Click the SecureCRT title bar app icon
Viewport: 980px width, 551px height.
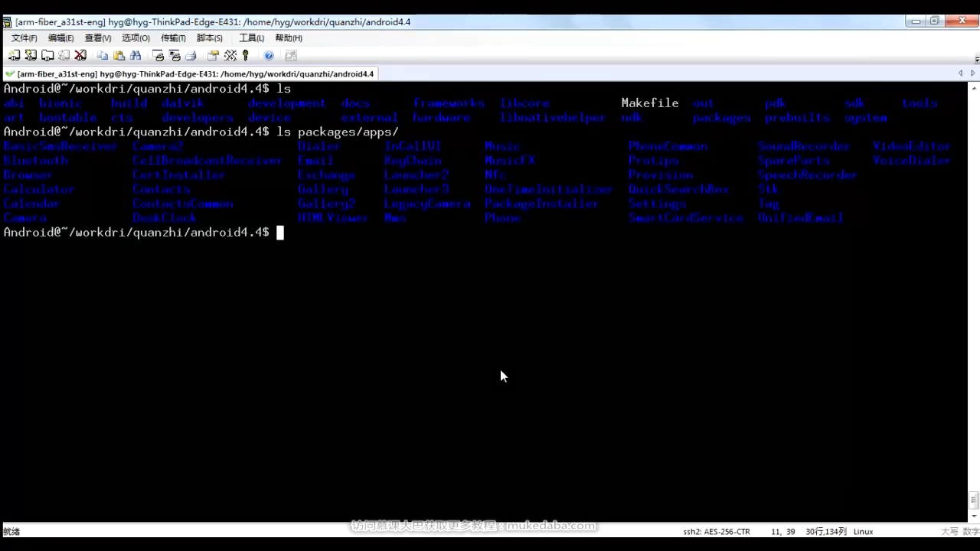[7, 21]
